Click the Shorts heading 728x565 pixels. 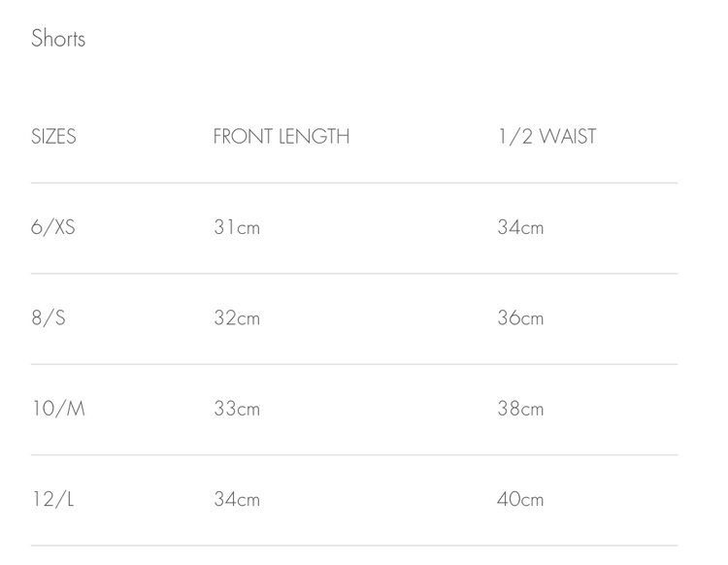click(58, 38)
